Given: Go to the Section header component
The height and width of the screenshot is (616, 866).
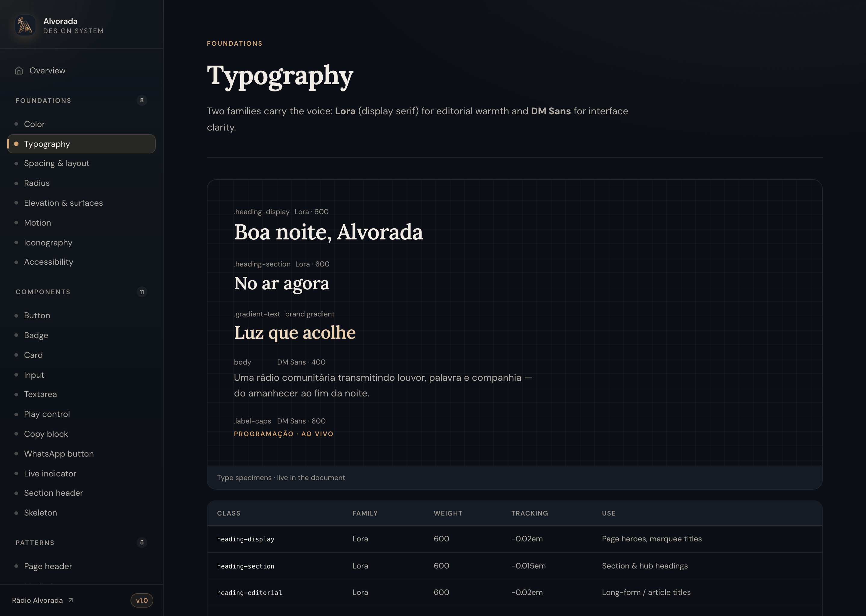Looking at the screenshot, I should [x=81, y=493].
